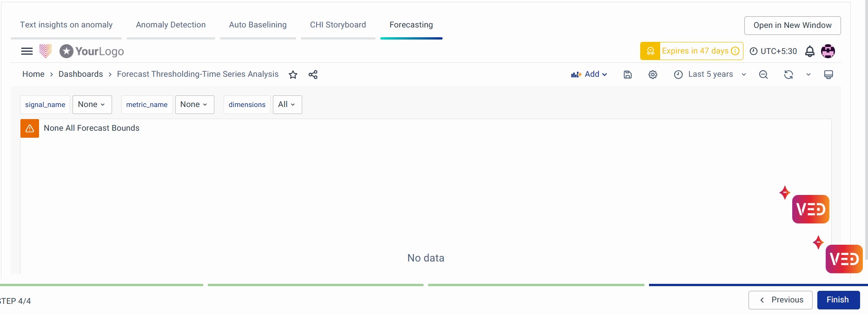This screenshot has width=868, height=315.
Task: Click the user profile avatar
Action: pos(828,51)
